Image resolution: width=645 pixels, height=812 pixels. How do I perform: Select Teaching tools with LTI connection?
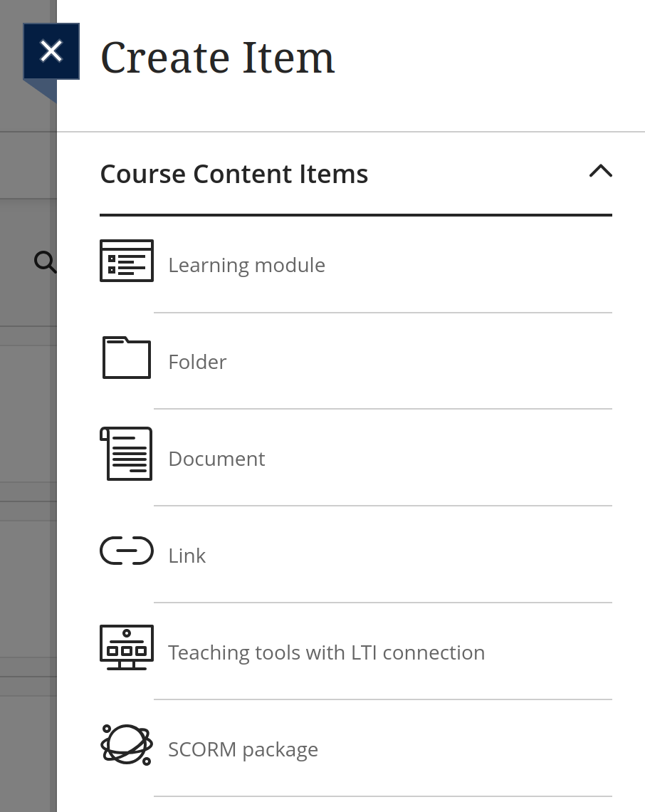pyautogui.click(x=326, y=652)
